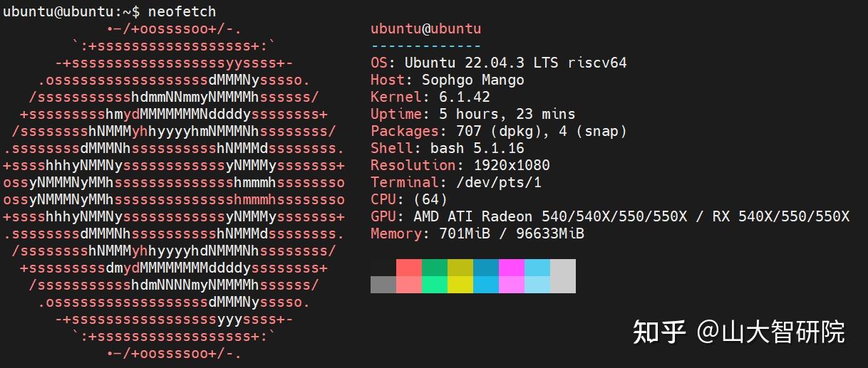Pick the bright green bottom-row swatch
868x368 pixels.
435,285
